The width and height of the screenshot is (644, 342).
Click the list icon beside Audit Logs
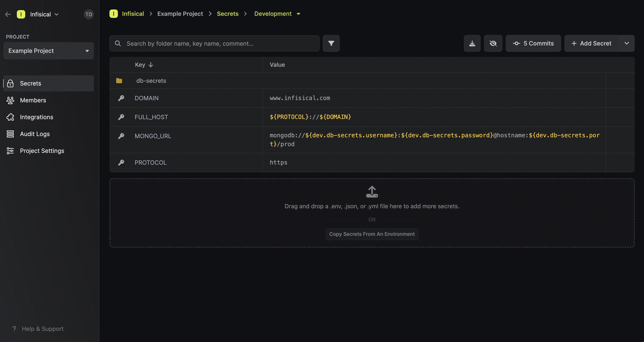(10, 134)
